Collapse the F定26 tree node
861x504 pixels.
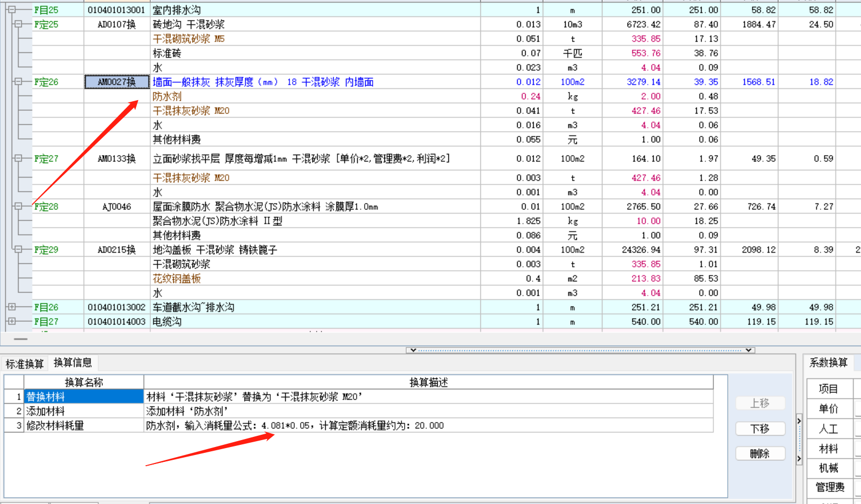pyautogui.click(x=18, y=82)
